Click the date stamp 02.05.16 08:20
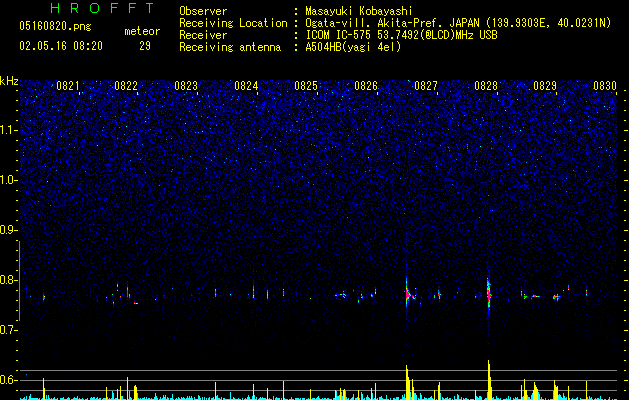This screenshot has width=629, height=400. click(61, 46)
